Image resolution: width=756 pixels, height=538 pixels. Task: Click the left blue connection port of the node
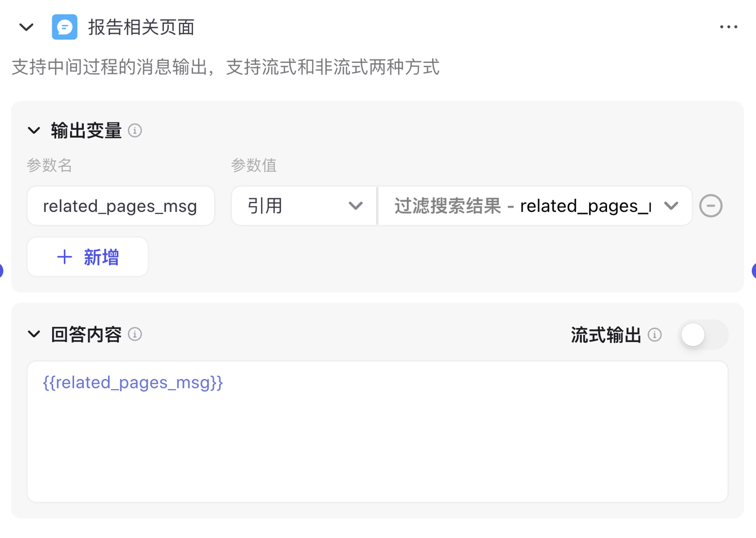(x=1, y=271)
